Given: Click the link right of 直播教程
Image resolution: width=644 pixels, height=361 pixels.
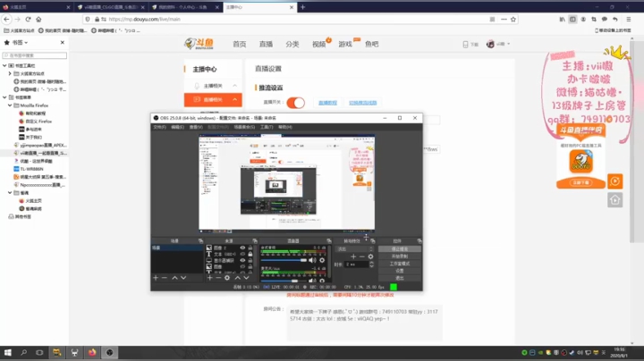Looking at the screenshot, I should click(362, 103).
